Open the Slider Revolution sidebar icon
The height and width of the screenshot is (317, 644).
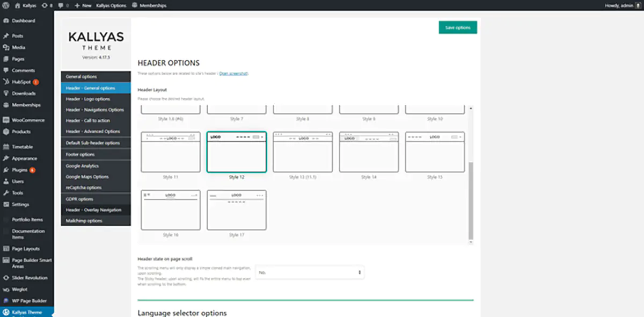5,278
